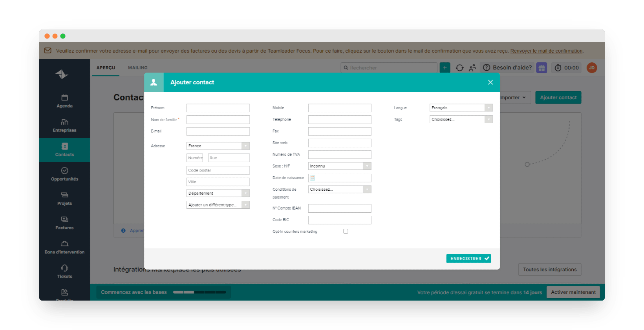Viewport: 644px width, 330px height.
Task: Click the Rechercher search box
Action: coord(389,67)
